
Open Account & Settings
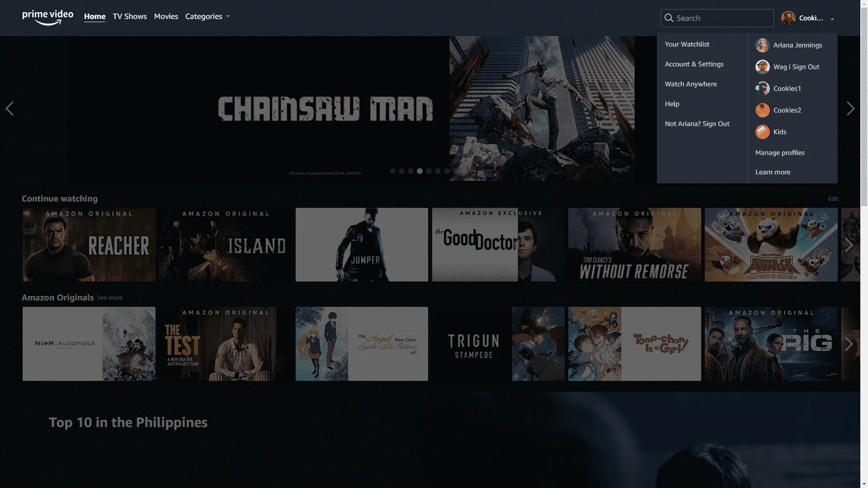click(x=694, y=64)
